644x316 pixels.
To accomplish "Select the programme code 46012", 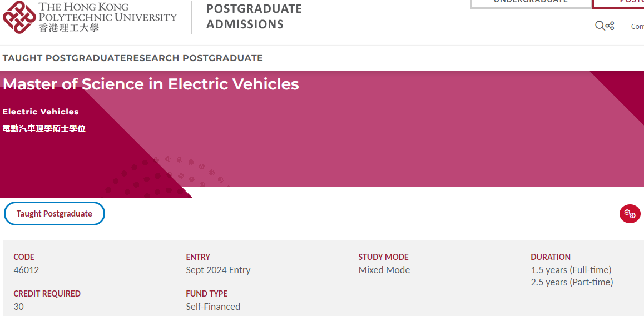I will point(26,270).
